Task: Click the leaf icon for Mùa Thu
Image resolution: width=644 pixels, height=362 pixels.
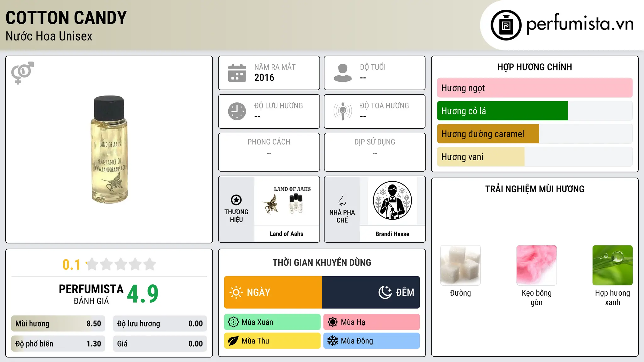Action: click(x=233, y=341)
